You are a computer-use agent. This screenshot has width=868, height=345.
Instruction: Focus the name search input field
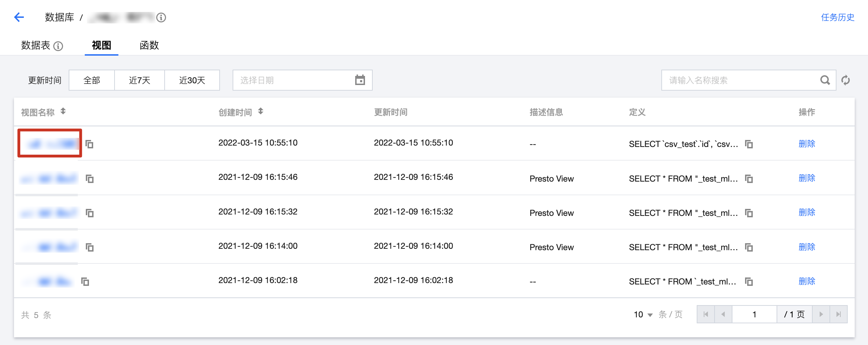coord(739,80)
